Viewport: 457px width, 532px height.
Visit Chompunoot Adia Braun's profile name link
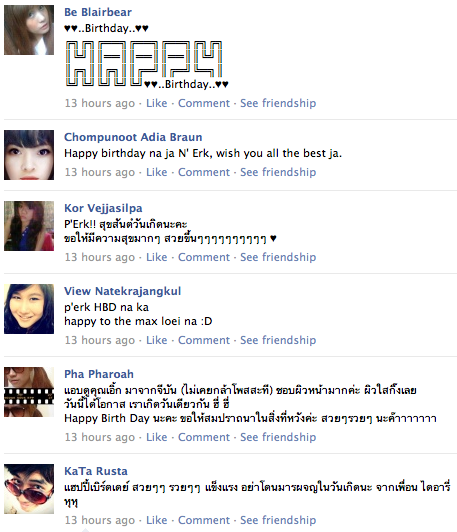coord(133,137)
